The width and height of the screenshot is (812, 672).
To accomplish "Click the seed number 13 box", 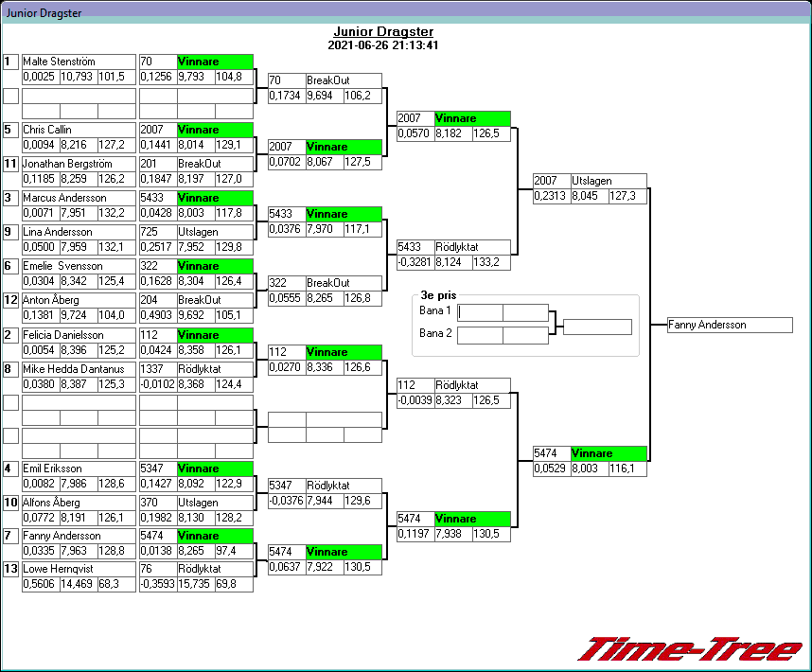I will (10, 569).
